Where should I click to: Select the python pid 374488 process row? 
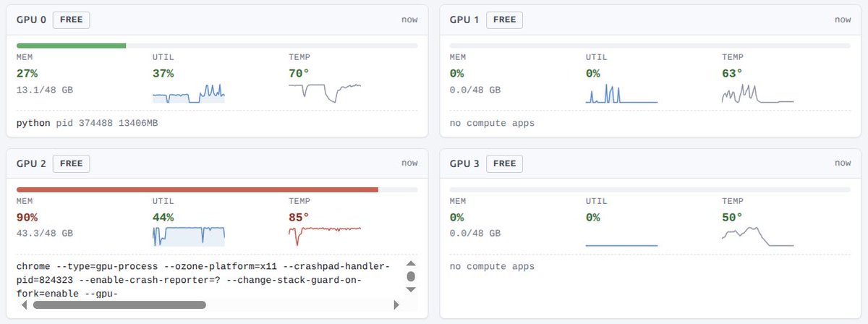point(88,123)
